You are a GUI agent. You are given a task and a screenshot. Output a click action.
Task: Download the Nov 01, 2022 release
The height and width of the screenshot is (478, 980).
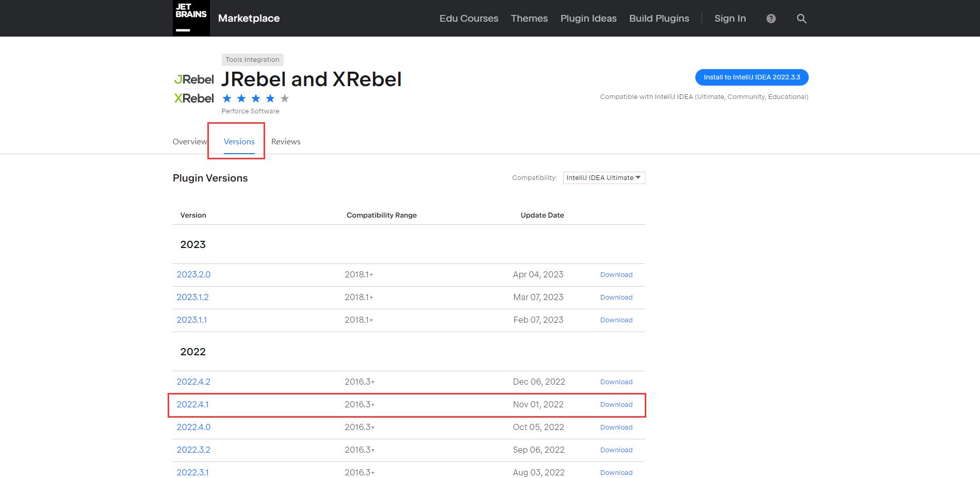point(616,405)
